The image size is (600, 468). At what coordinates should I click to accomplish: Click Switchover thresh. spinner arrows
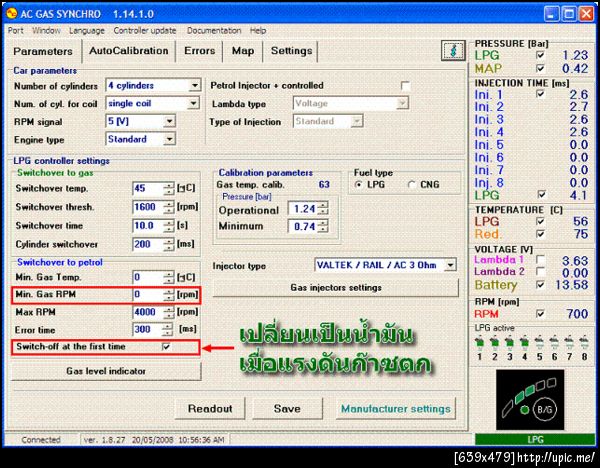tap(169, 207)
